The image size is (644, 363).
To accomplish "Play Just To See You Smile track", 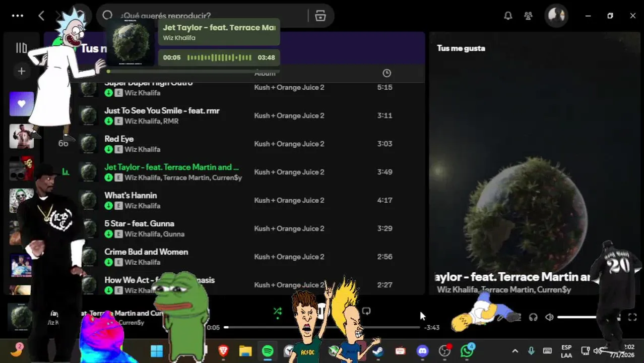I will [162, 110].
